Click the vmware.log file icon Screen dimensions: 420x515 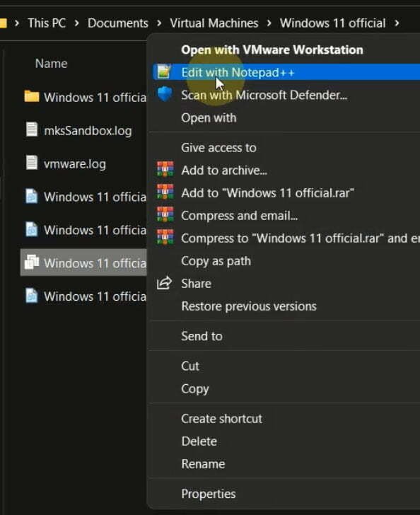click(32, 162)
